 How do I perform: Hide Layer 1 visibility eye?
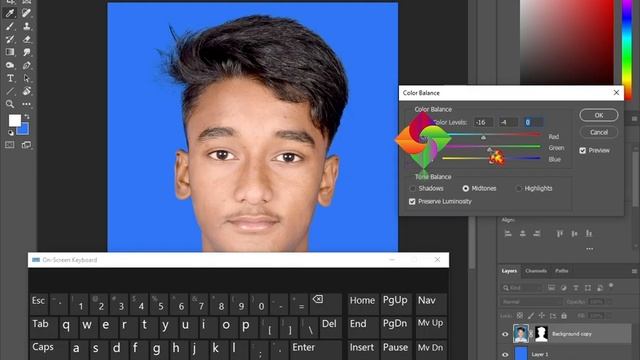[x=505, y=355]
